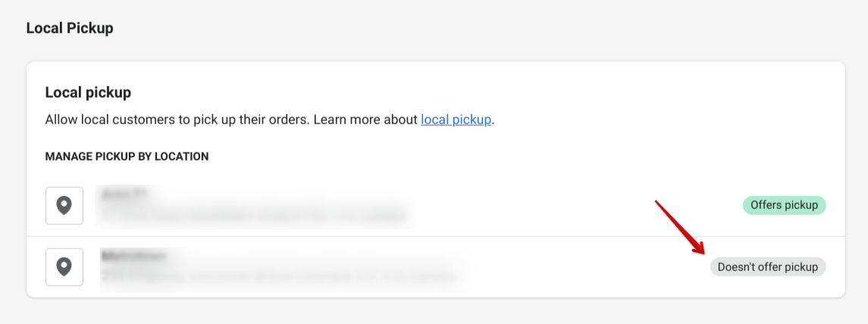This screenshot has width=868, height=324.
Task: Click the red arrow annotation
Action: pyautogui.click(x=680, y=227)
